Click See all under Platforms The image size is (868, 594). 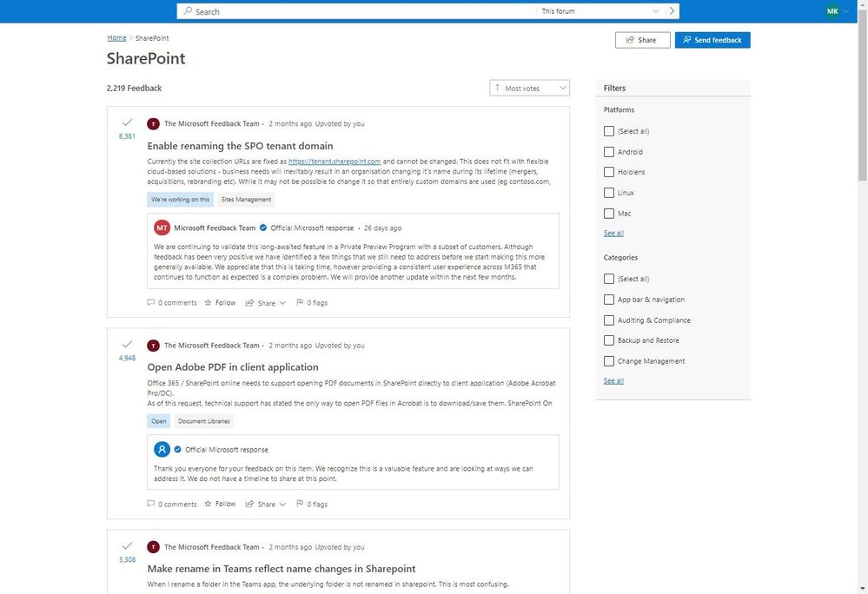click(613, 234)
